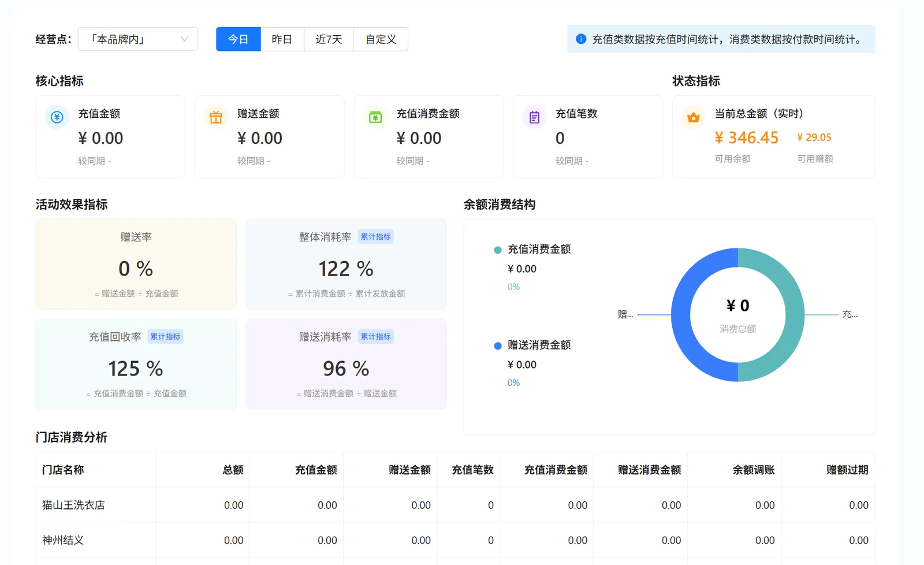
Task: Select the 今日 date tab
Action: click(x=238, y=39)
